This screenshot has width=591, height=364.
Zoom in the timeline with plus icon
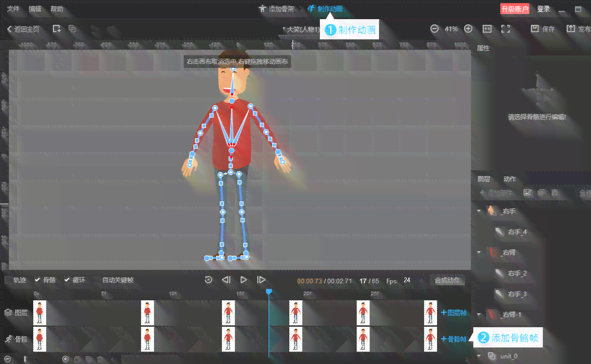click(65, 359)
